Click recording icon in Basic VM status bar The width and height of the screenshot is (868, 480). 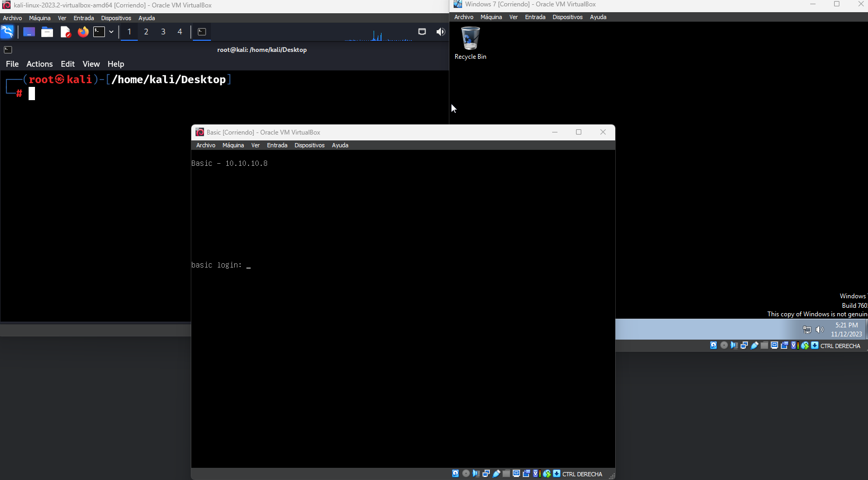click(x=526, y=474)
